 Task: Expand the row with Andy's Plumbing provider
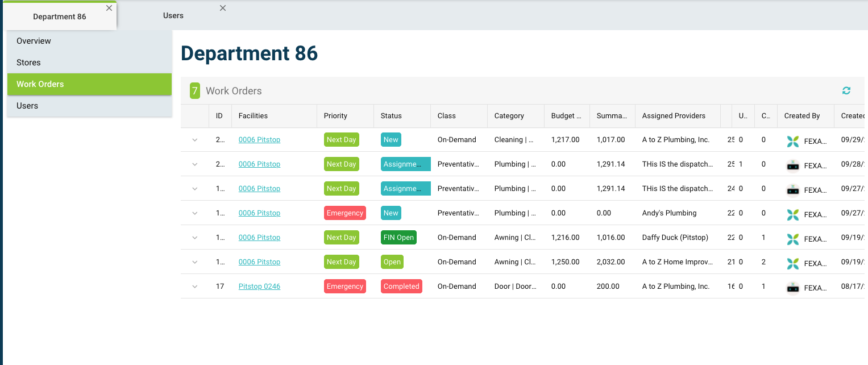[x=195, y=213]
